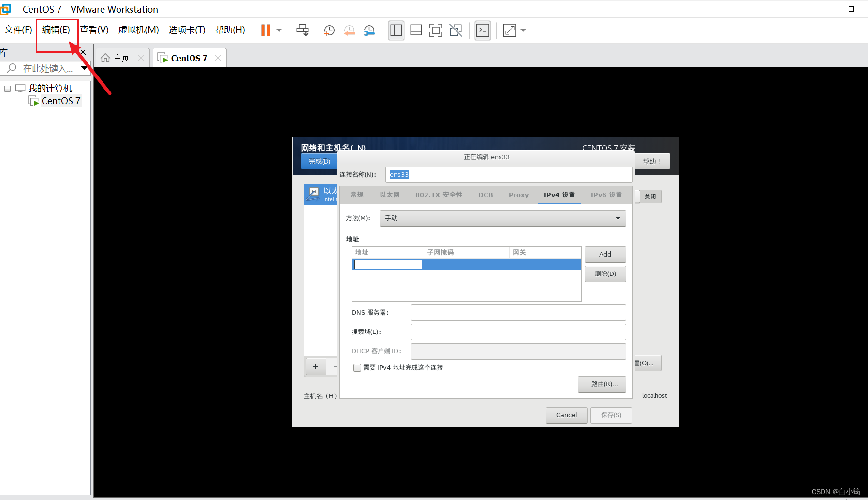Pause the virtual machine
Screen dimensions: 868x500
point(265,30)
